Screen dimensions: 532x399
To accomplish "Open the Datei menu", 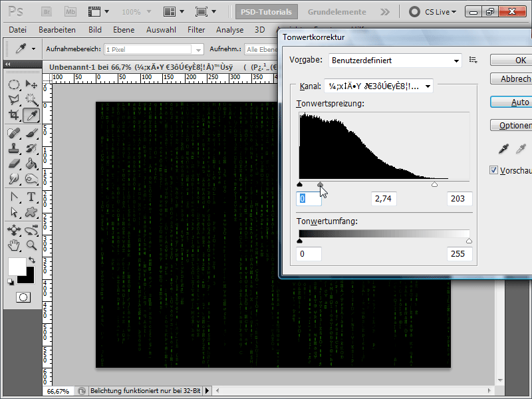I will 18,30.
